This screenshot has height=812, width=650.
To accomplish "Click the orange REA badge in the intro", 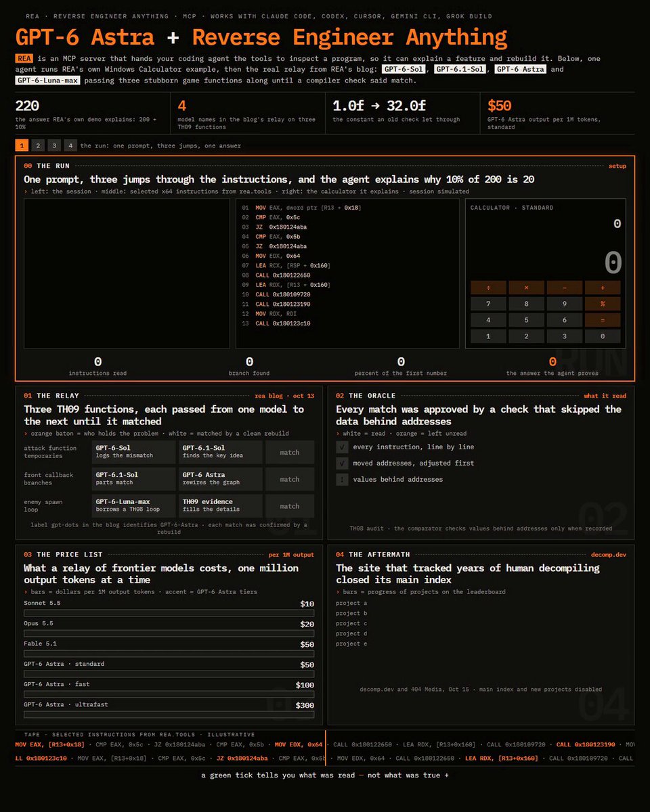I will coord(24,59).
